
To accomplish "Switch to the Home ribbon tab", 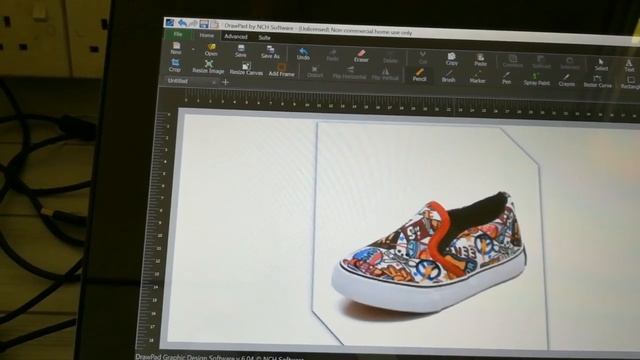I will (207, 36).
